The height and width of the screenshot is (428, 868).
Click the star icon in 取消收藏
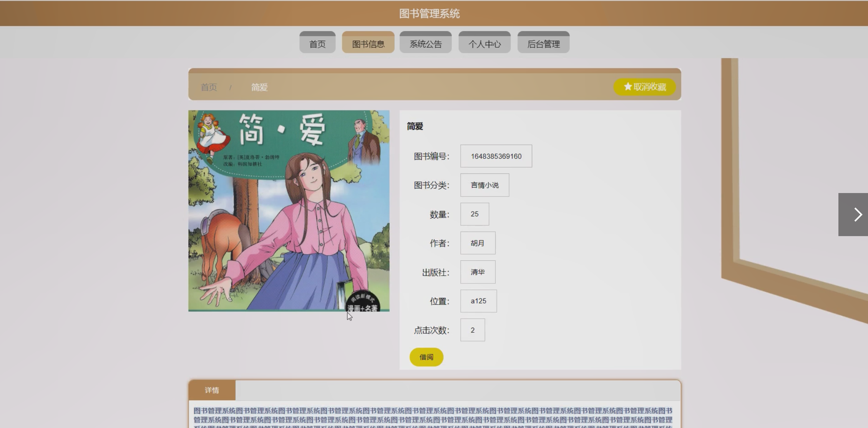[x=628, y=87]
